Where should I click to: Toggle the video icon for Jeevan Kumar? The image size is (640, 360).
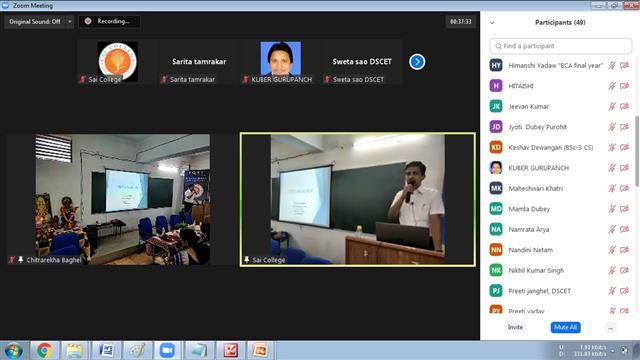point(624,106)
